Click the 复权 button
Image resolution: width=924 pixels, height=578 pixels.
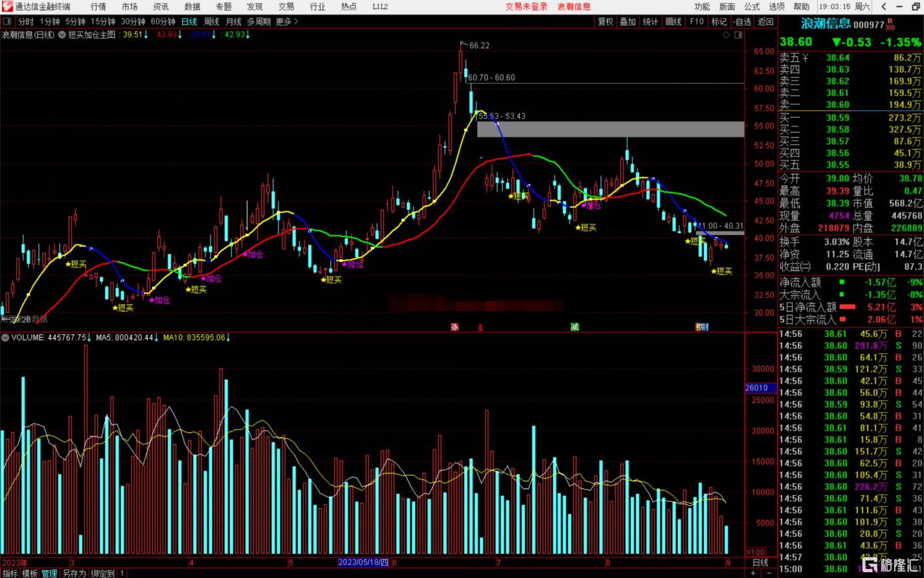click(605, 21)
